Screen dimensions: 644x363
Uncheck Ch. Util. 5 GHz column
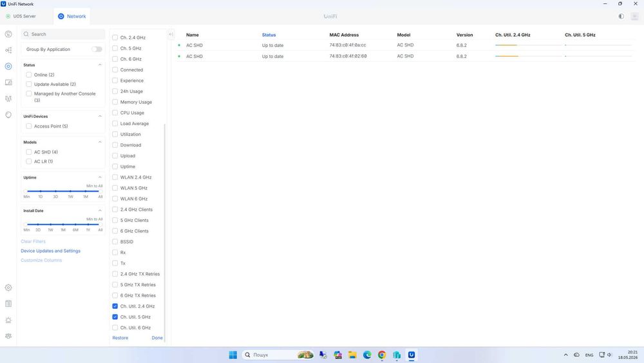[x=115, y=317]
